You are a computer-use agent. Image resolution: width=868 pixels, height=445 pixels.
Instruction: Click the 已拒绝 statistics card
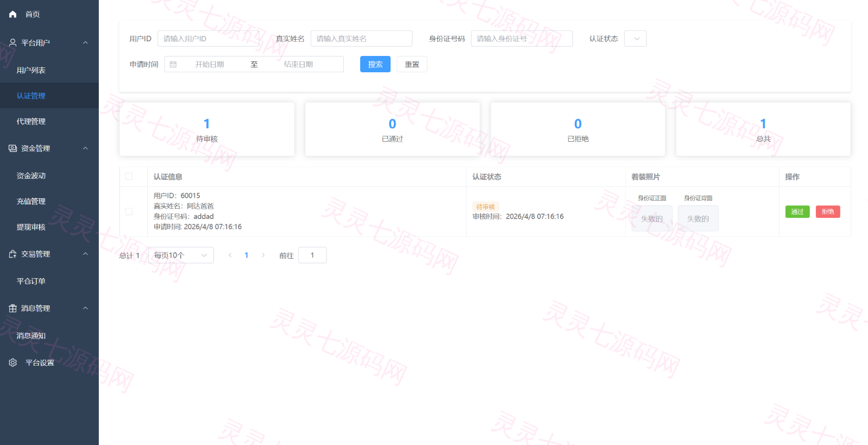coord(578,129)
